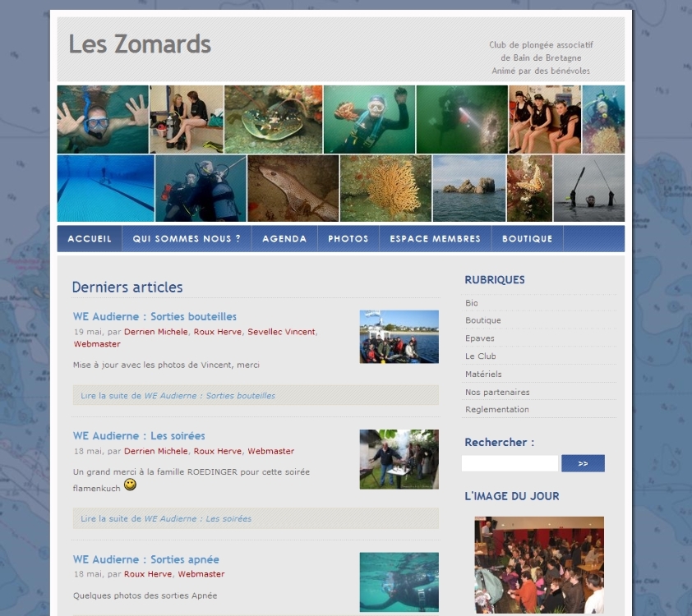Image resolution: width=692 pixels, height=616 pixels.
Task: Open article WE Audierne : Les soirées
Action: click(139, 435)
